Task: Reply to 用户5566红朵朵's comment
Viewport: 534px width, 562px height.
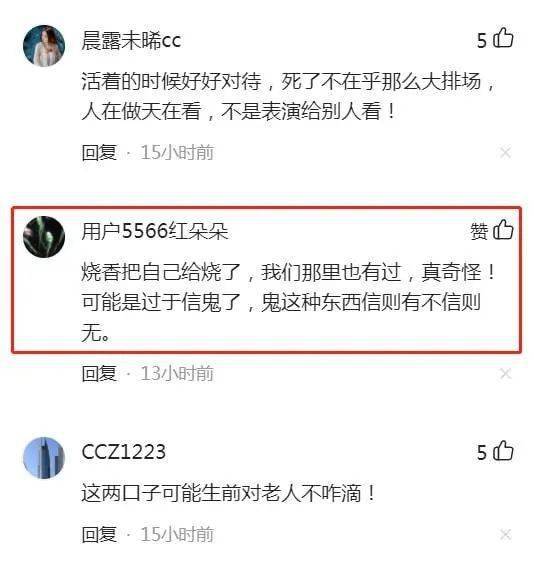Action: [x=99, y=374]
